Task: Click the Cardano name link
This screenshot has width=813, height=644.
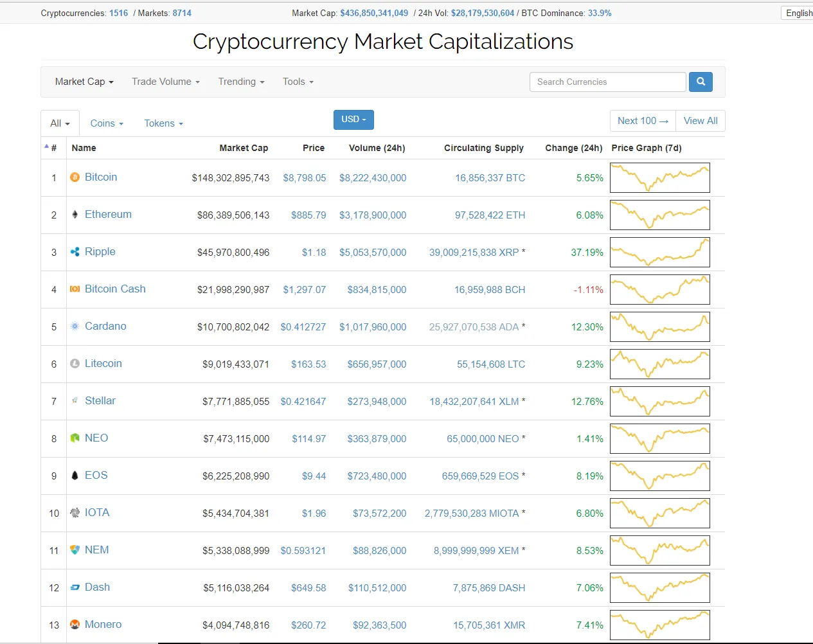Action: 105,326
